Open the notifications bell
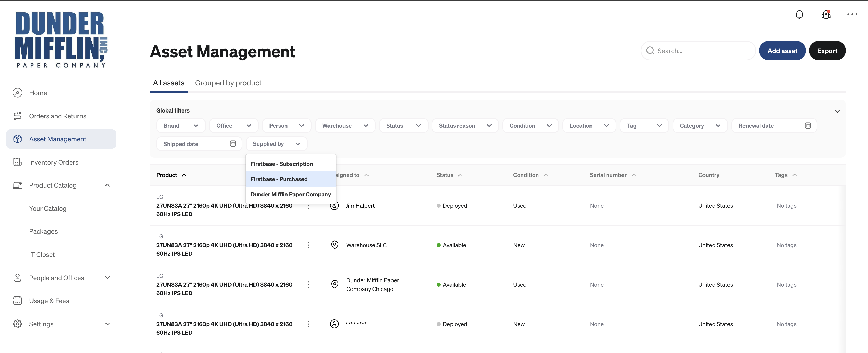This screenshot has width=868, height=353. click(x=799, y=14)
